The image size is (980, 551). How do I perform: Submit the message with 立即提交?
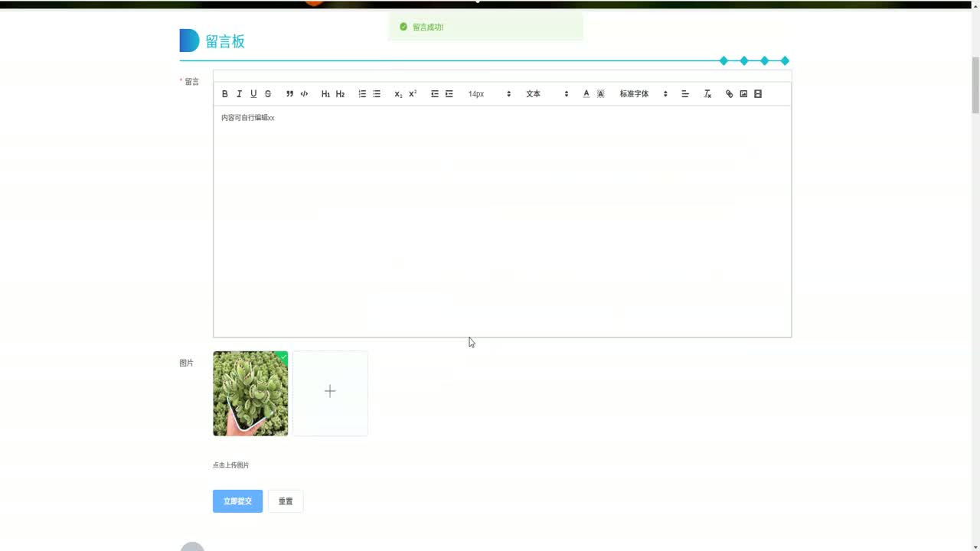coord(237,501)
